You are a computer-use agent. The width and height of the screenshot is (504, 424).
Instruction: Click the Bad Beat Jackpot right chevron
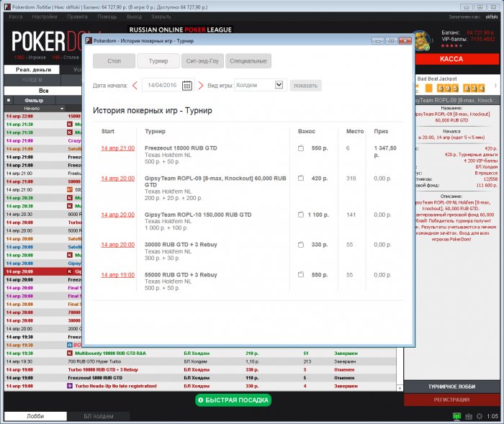pyautogui.click(x=495, y=86)
